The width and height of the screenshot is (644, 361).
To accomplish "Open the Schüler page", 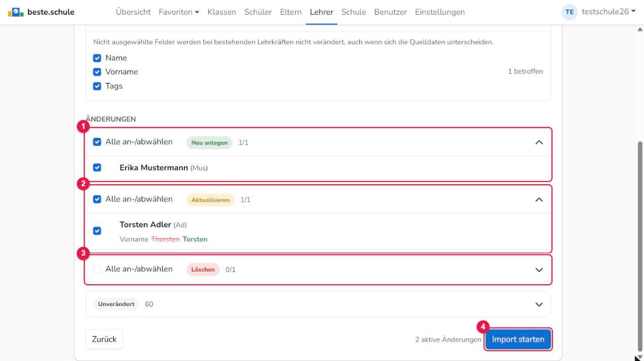I will click(x=258, y=12).
